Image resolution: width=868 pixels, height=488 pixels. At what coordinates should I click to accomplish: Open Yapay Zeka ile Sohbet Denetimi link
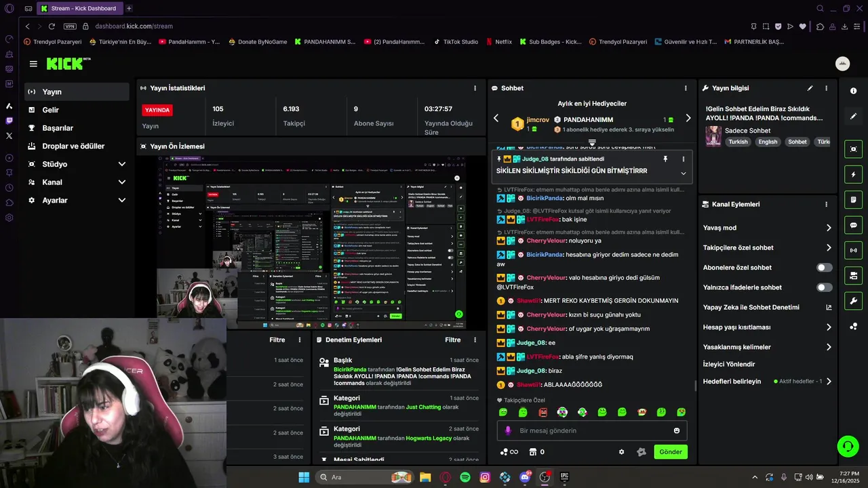click(x=767, y=307)
